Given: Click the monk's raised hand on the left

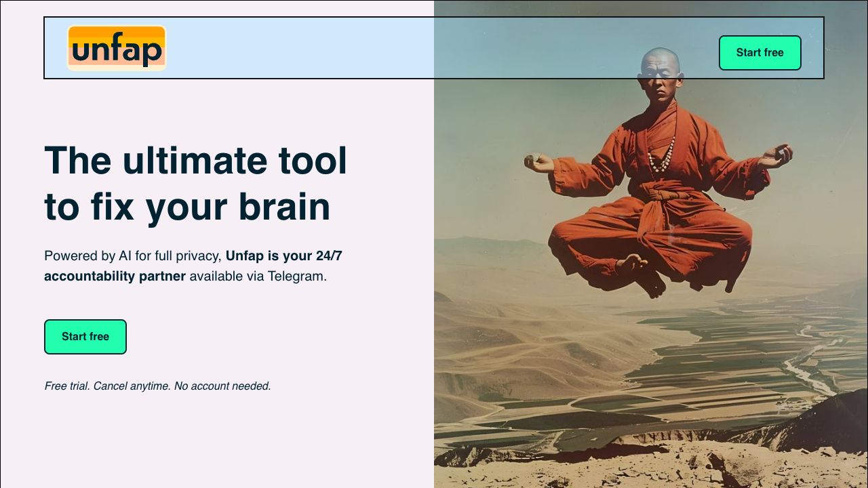Looking at the screenshot, I should click(539, 162).
